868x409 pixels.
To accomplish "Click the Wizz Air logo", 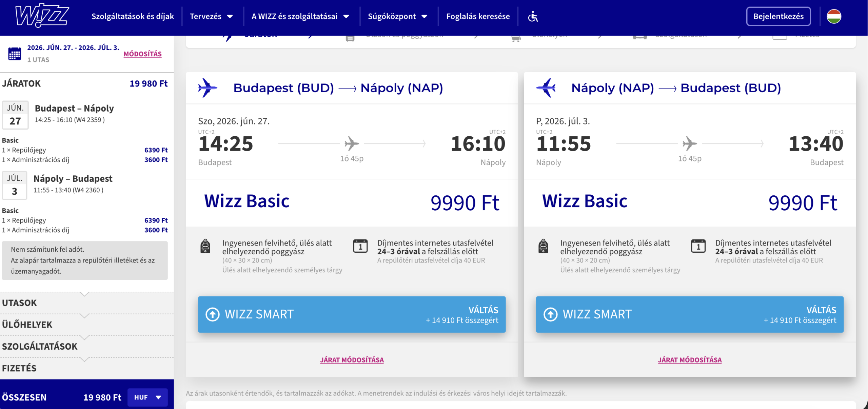I will coord(42,16).
